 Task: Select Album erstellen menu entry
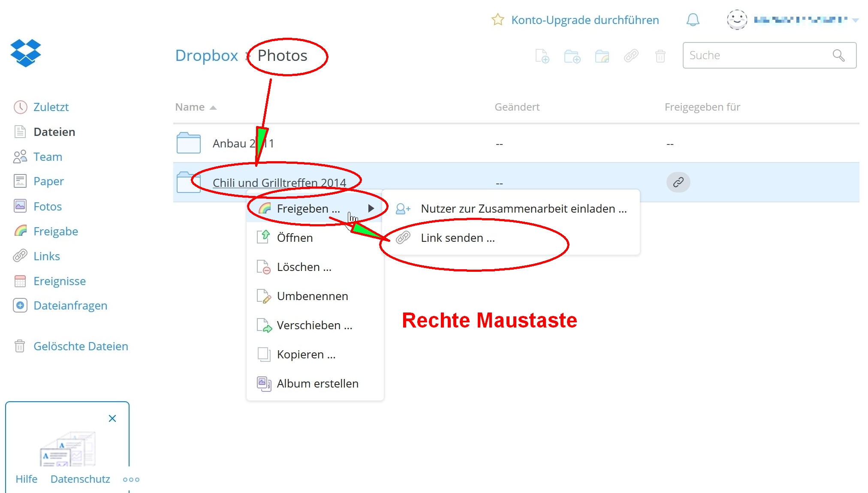317,384
